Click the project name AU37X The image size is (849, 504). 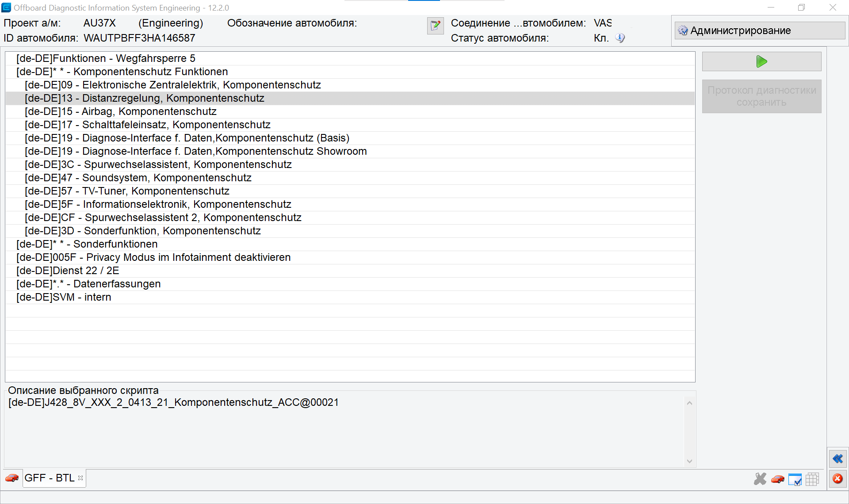coord(99,23)
